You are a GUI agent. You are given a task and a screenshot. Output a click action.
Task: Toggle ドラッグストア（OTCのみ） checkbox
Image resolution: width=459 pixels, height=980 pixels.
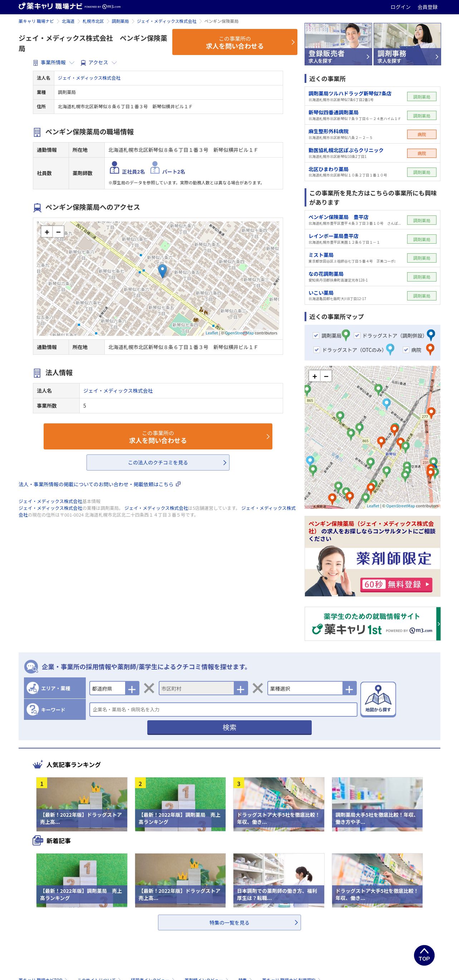point(317,350)
